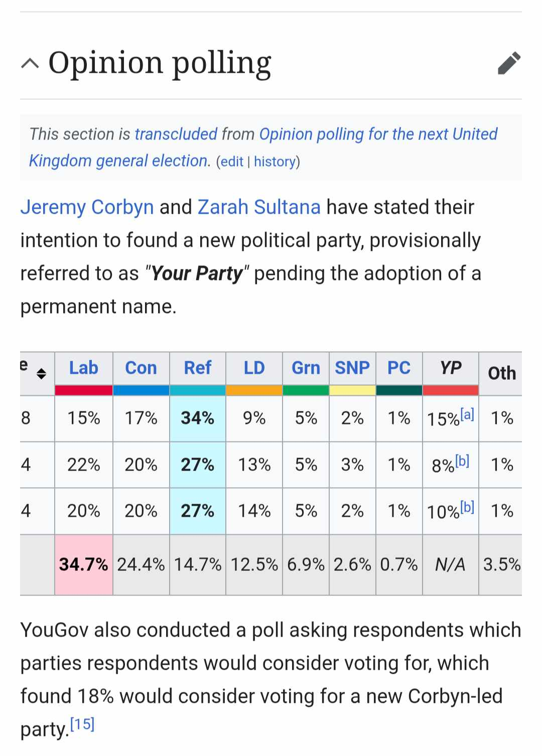Open the Jeremy Corbyn article link
This screenshot has height=756, width=542.
click(x=87, y=207)
